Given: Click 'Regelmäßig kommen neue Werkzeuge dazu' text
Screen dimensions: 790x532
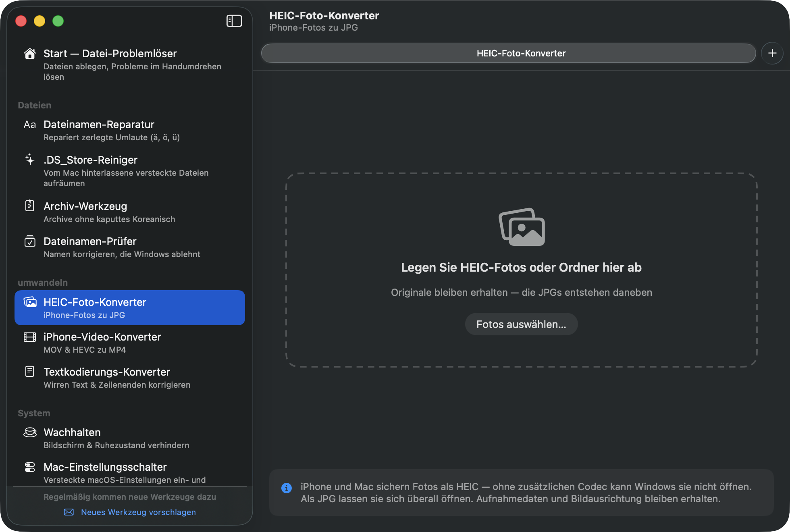Looking at the screenshot, I should click(130, 497).
